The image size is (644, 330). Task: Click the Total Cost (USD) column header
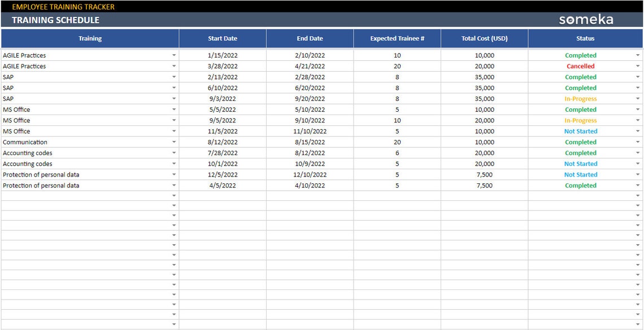[484, 38]
